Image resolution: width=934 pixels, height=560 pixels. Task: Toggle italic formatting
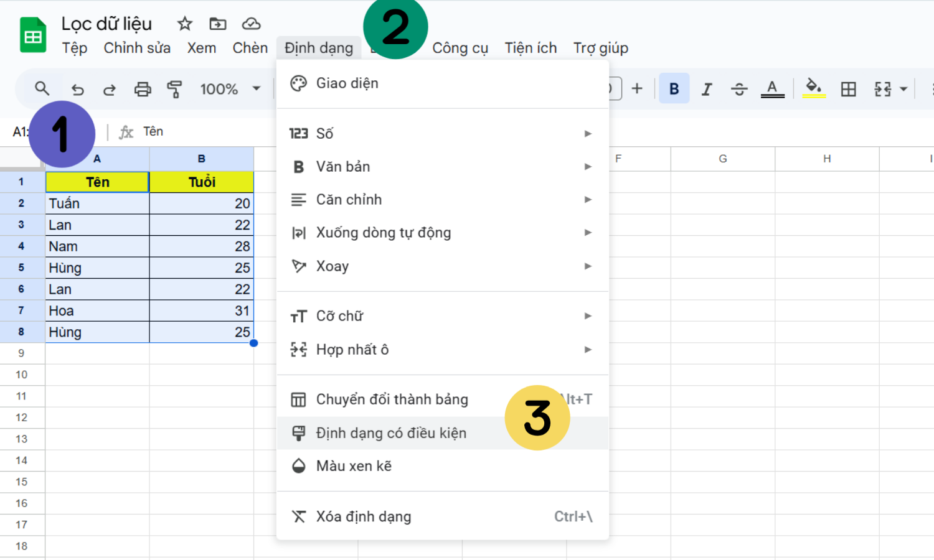pyautogui.click(x=706, y=88)
